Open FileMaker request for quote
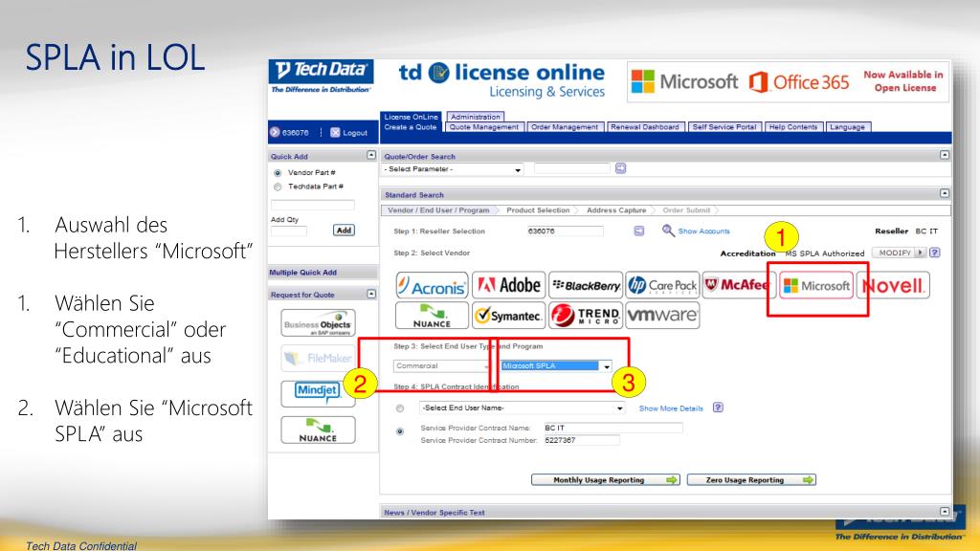 coord(318,359)
